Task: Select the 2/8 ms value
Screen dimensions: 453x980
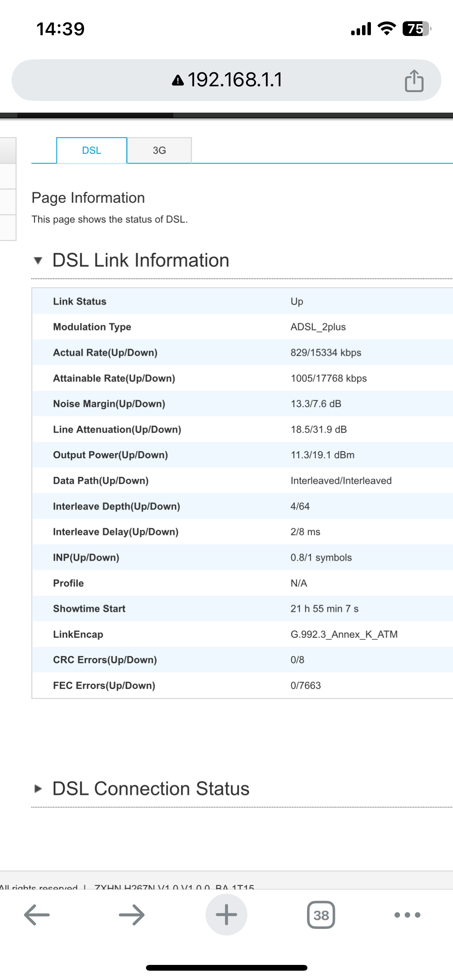Action: [x=305, y=532]
